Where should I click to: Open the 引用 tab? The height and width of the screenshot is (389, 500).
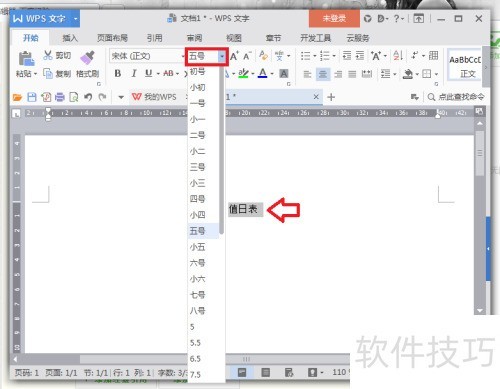[x=155, y=38]
